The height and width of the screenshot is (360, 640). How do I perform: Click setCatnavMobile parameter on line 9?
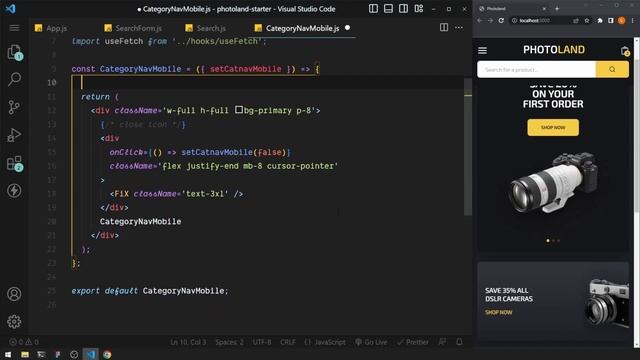tap(245, 69)
